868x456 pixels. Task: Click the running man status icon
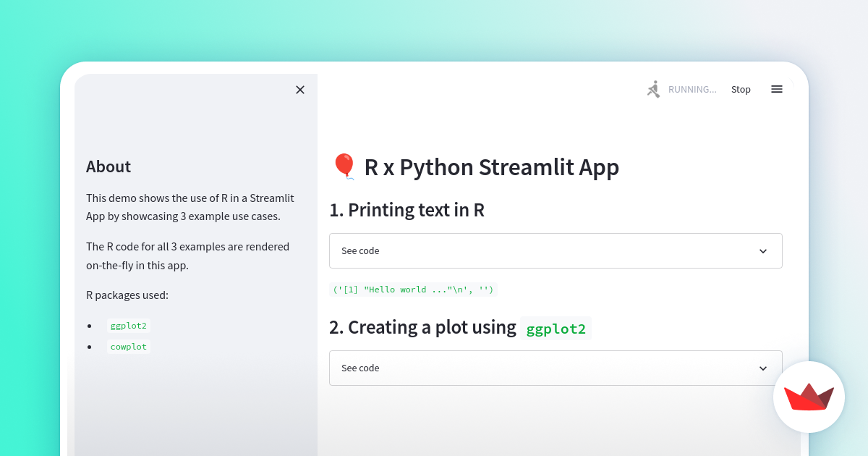pyautogui.click(x=653, y=88)
